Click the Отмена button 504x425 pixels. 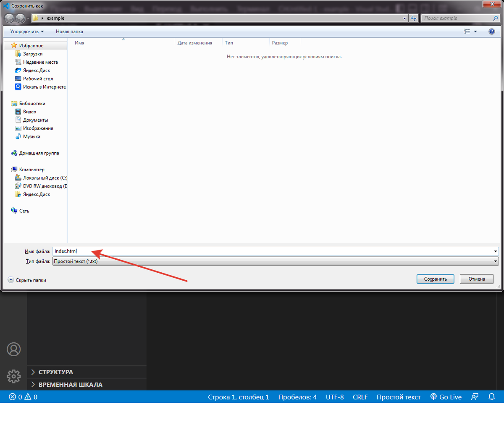click(477, 279)
